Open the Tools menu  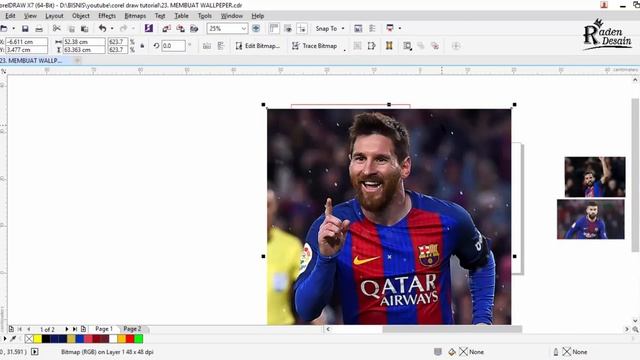tap(204, 16)
